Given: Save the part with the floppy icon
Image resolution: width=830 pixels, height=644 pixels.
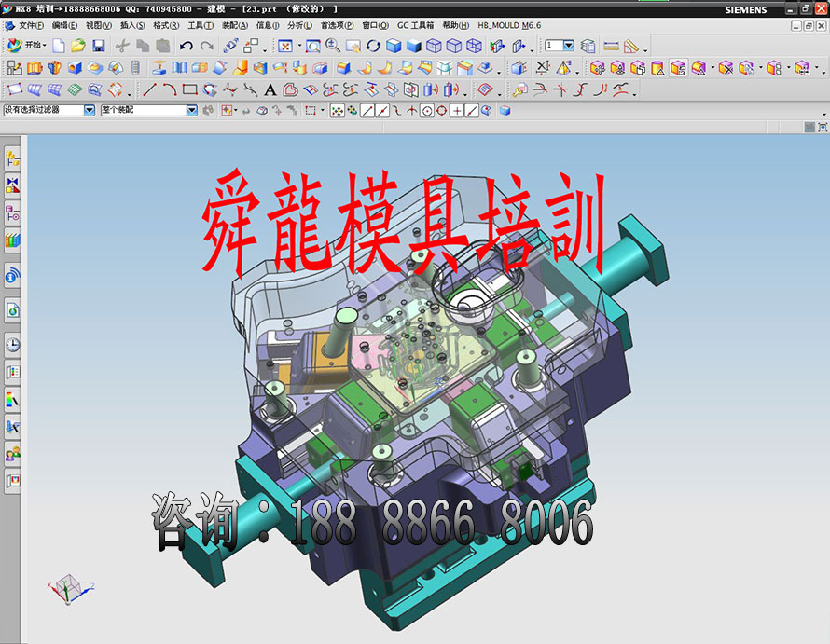Looking at the screenshot, I should pyautogui.click(x=99, y=46).
